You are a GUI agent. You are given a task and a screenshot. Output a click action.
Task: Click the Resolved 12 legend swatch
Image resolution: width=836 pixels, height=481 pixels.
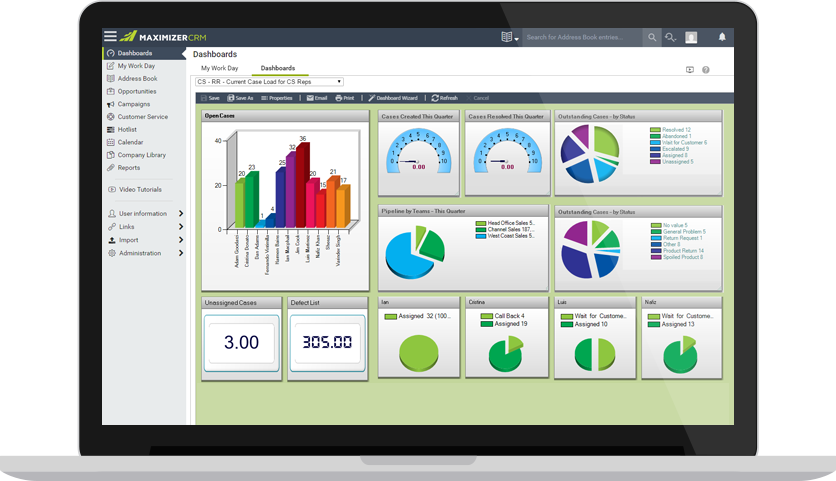[x=655, y=130]
